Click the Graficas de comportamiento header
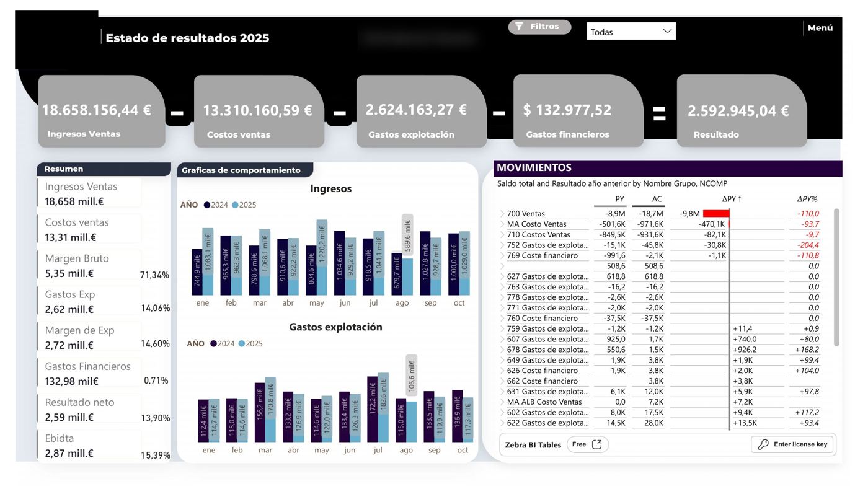The height and width of the screenshot is (502, 868). tap(245, 170)
